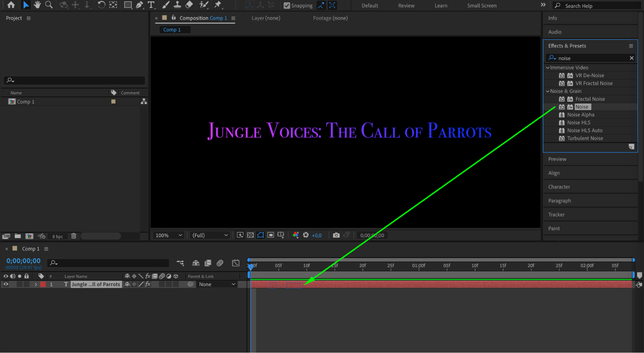Select the Zoom tool in toolbar
Viewport: 644px width, 353px height.
tap(49, 5)
